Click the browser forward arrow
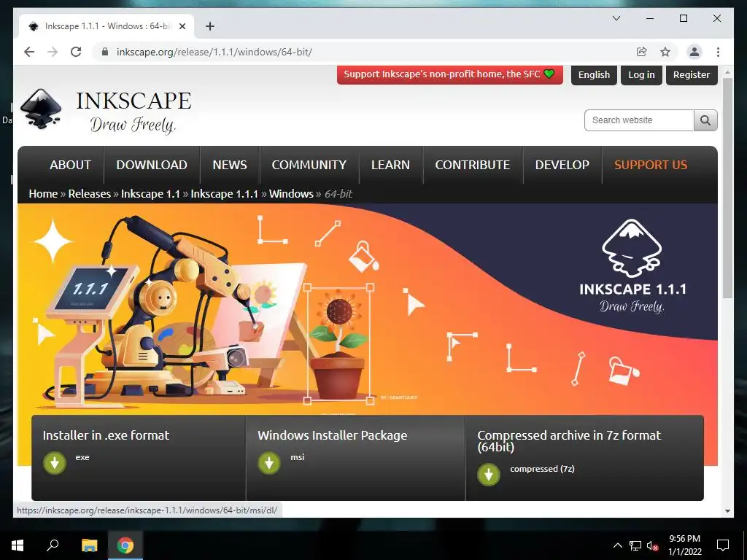The height and width of the screenshot is (560, 747). (53, 52)
